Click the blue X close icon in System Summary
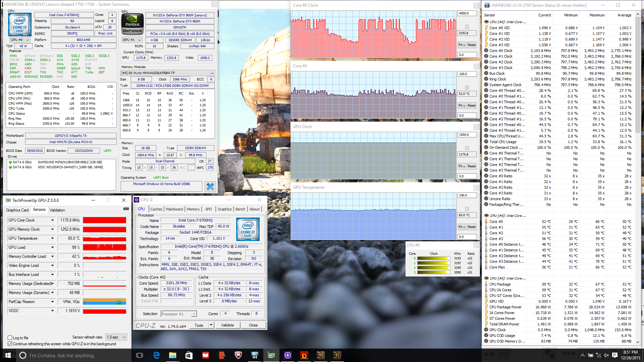 tap(210, 186)
